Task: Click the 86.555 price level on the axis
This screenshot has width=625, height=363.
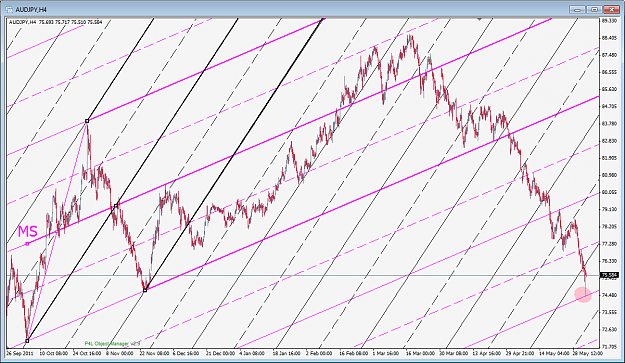Action: click(x=610, y=72)
